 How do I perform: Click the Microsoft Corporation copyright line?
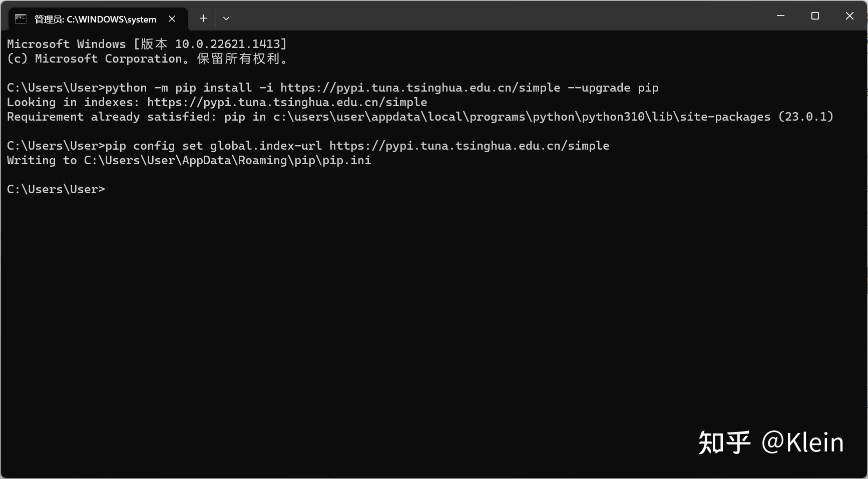point(147,59)
